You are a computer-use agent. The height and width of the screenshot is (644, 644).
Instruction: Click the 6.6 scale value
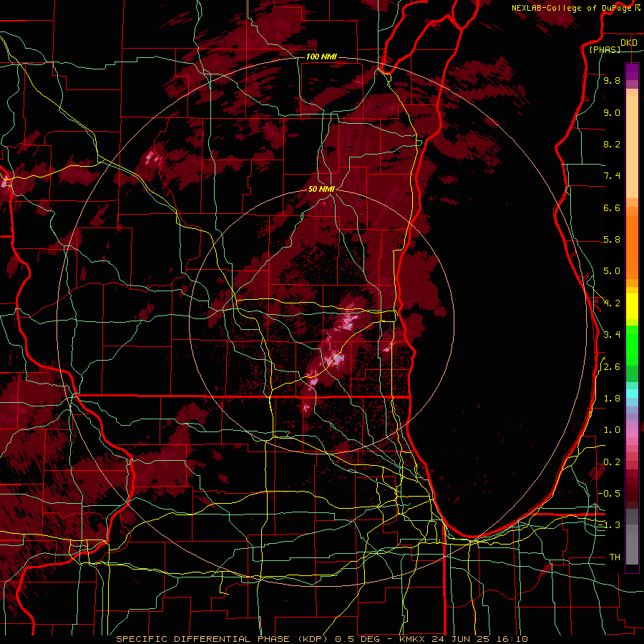(612, 208)
